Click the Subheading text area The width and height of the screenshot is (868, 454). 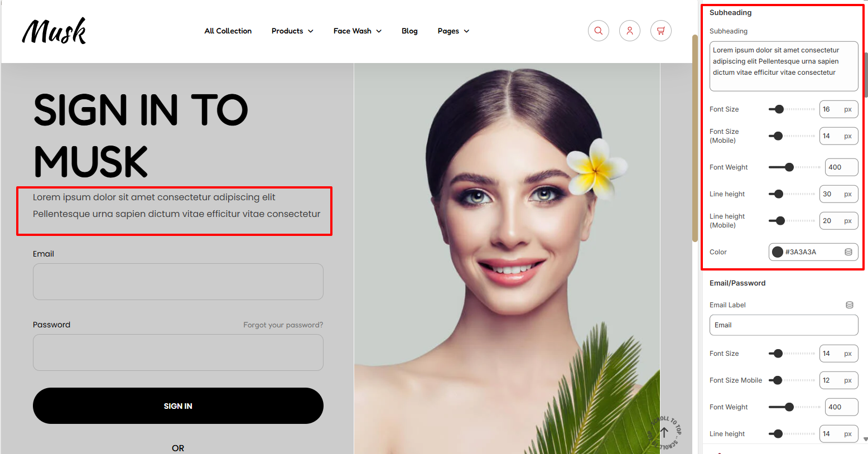(784, 66)
